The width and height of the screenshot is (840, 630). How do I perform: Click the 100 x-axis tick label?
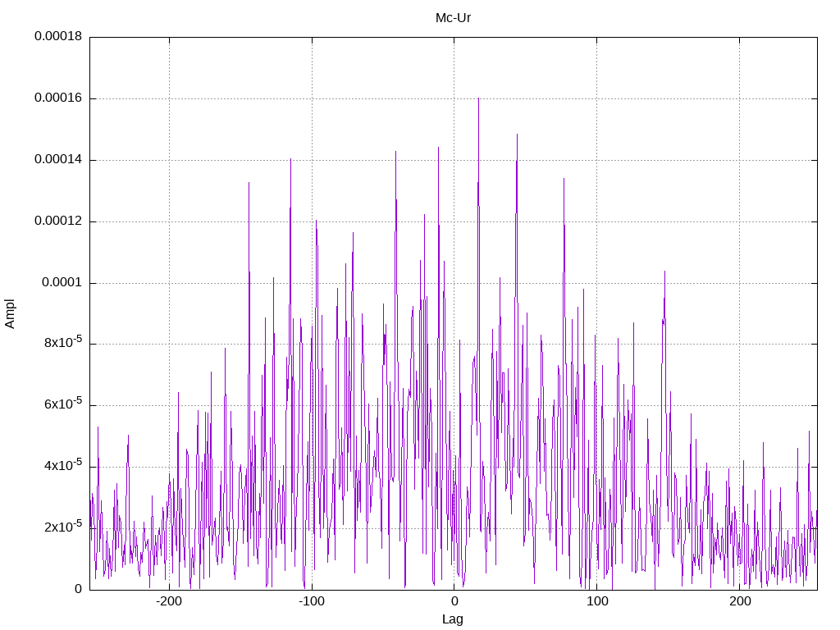597,601
